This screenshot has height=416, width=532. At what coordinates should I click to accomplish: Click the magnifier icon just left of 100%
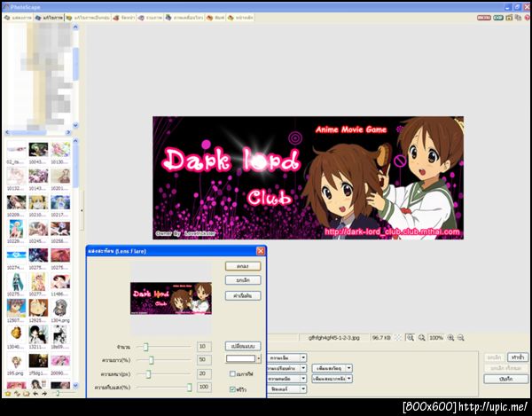(x=421, y=338)
